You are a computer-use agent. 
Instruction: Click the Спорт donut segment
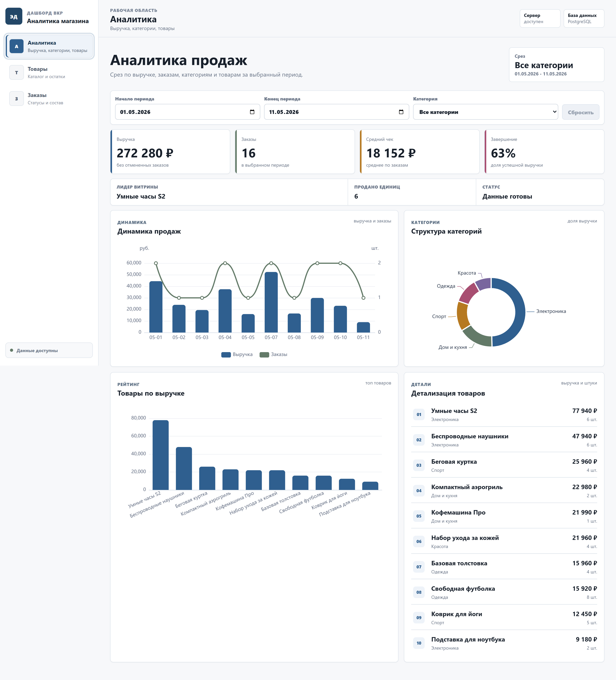pos(462,315)
